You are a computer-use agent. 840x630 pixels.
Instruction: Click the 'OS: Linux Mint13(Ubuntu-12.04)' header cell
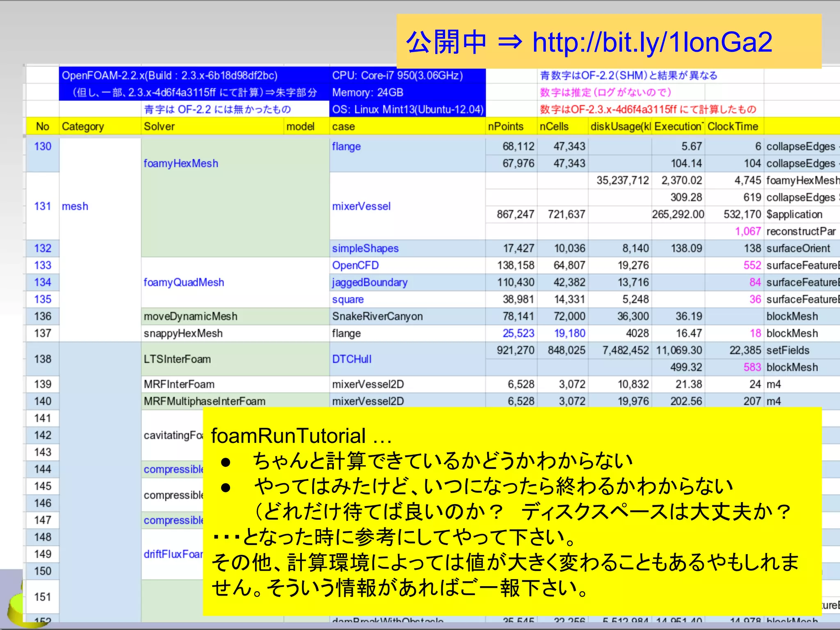point(407,110)
